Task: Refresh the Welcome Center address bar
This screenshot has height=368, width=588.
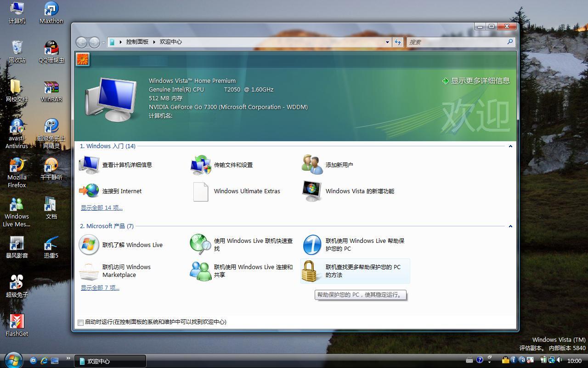Action: 398,42
